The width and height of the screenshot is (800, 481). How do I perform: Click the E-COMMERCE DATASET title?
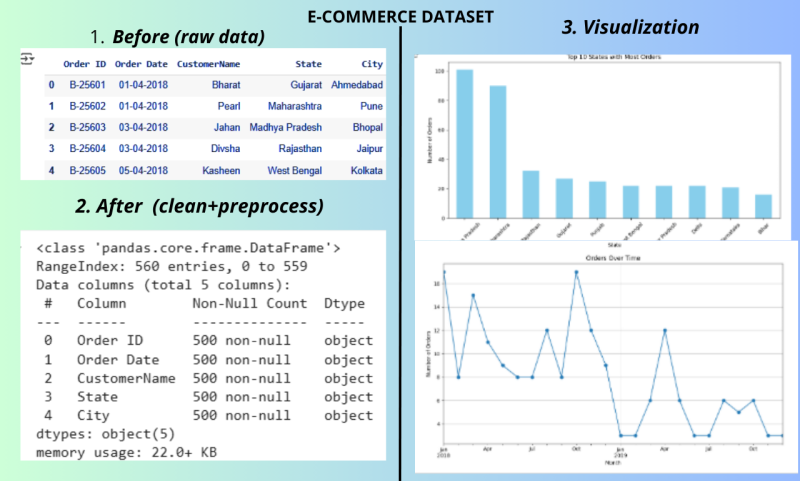point(401,16)
